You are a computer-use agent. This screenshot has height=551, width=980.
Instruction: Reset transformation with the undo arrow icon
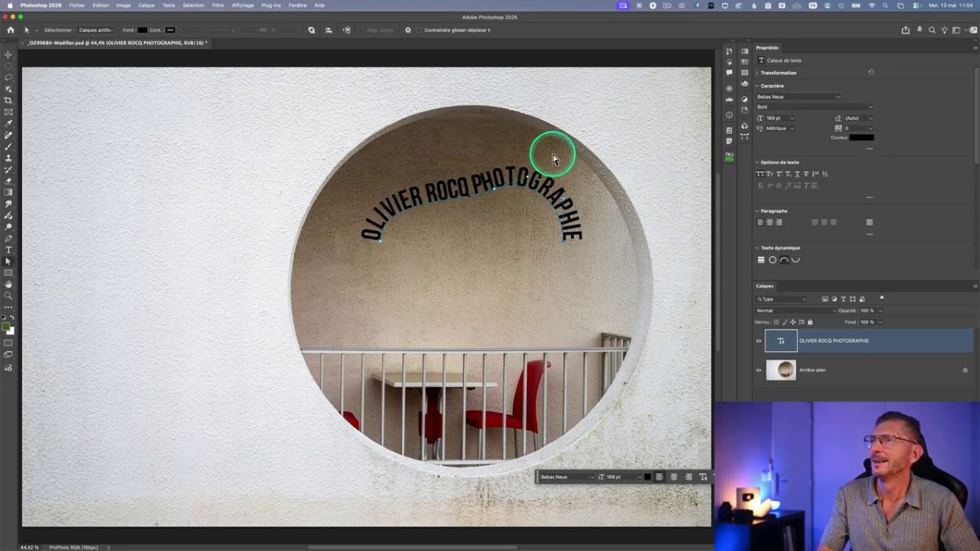pyautogui.click(x=871, y=73)
